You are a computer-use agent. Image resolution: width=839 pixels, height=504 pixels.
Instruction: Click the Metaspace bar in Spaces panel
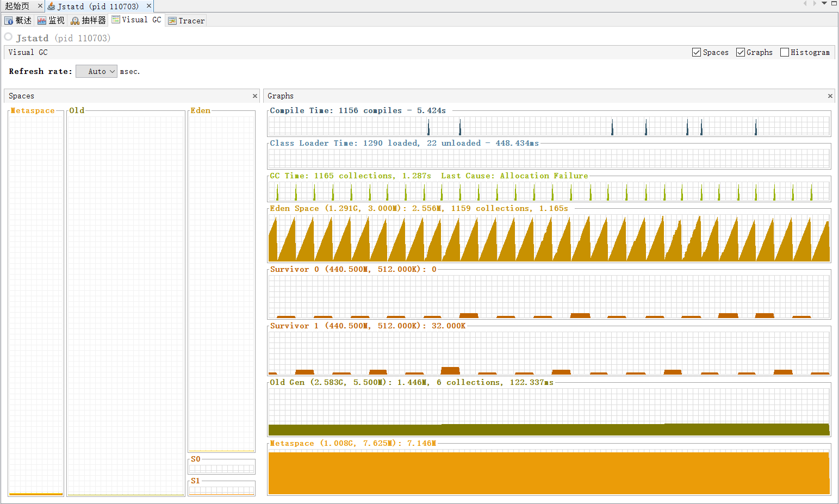[36, 494]
